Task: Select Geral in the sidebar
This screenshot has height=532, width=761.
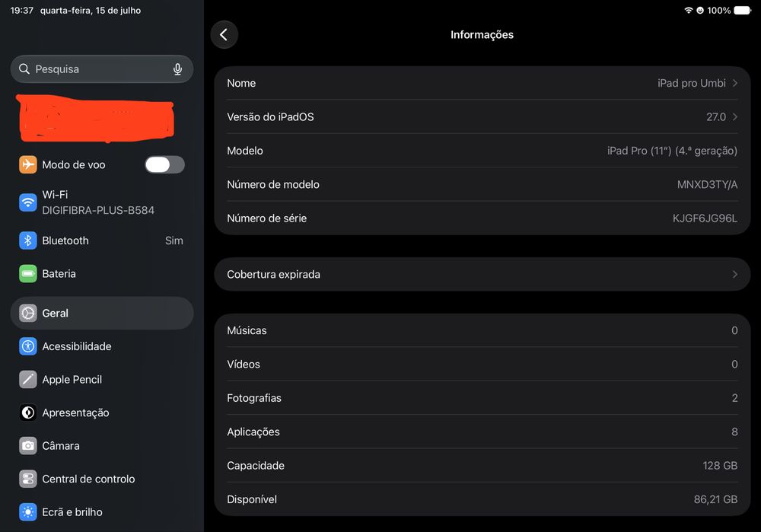Action: point(102,313)
